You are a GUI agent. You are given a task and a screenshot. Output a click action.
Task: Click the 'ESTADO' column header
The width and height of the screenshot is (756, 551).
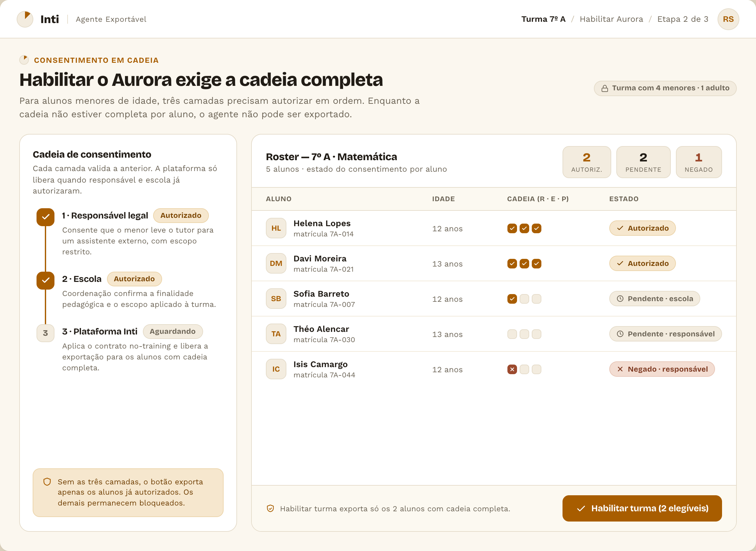point(624,199)
